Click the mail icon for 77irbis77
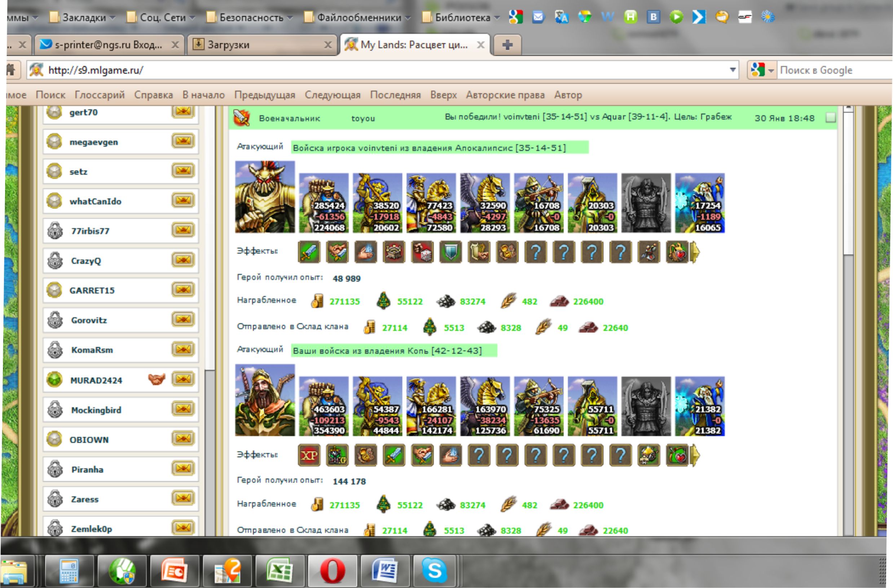 pyautogui.click(x=183, y=230)
